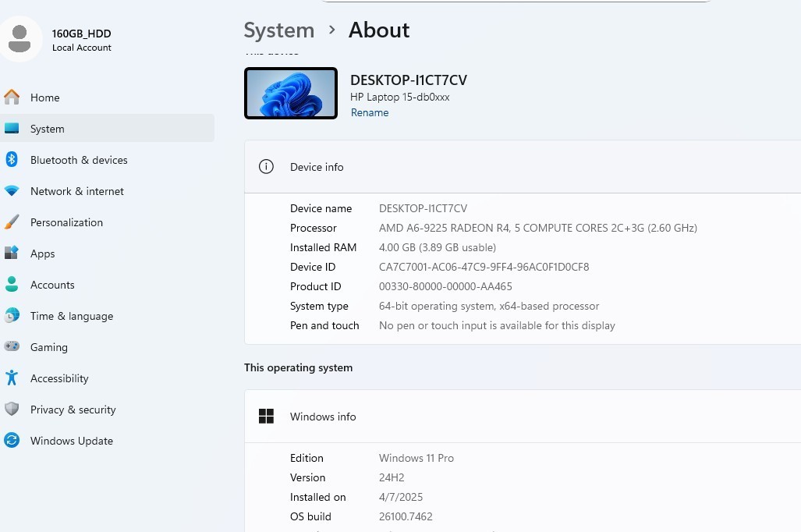Click System in the breadcrumb
801x532 pixels.
(279, 30)
